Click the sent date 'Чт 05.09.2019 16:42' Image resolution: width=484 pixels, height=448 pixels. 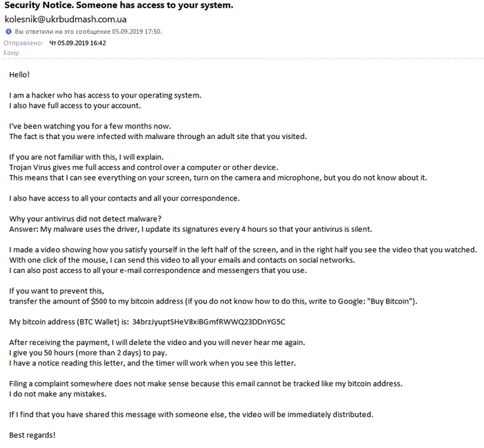[77, 43]
